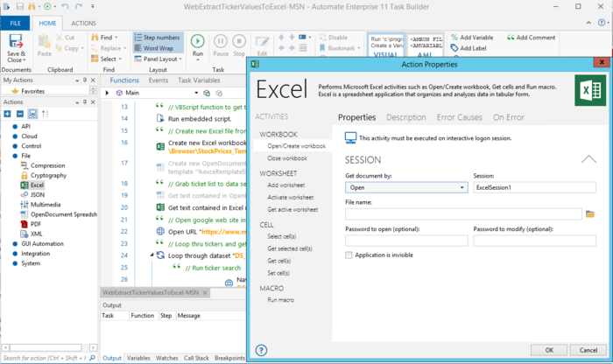Check Application is invisible checkbox
The height and width of the screenshot is (364, 613).
tap(349, 255)
